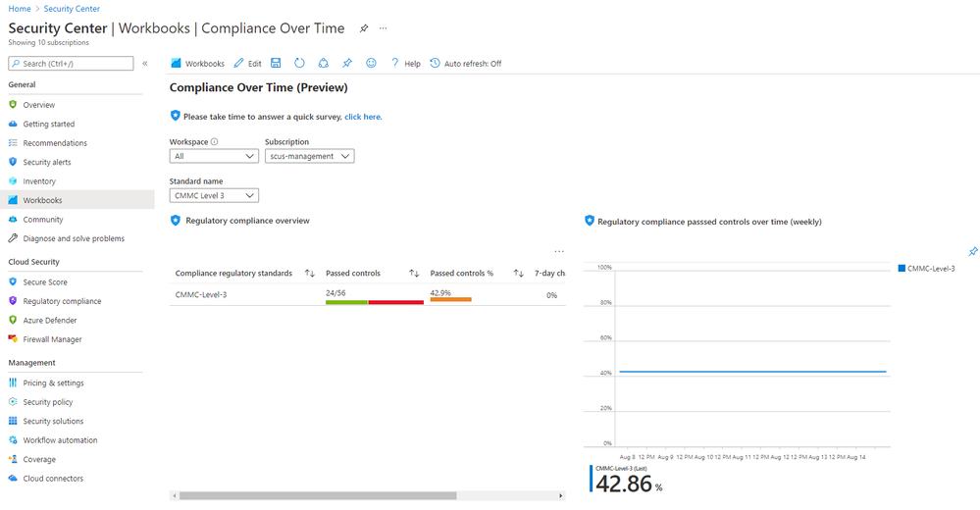Click the pin icon in workbook toolbar
Image resolution: width=980 pixels, height=510 pixels.
(x=347, y=63)
